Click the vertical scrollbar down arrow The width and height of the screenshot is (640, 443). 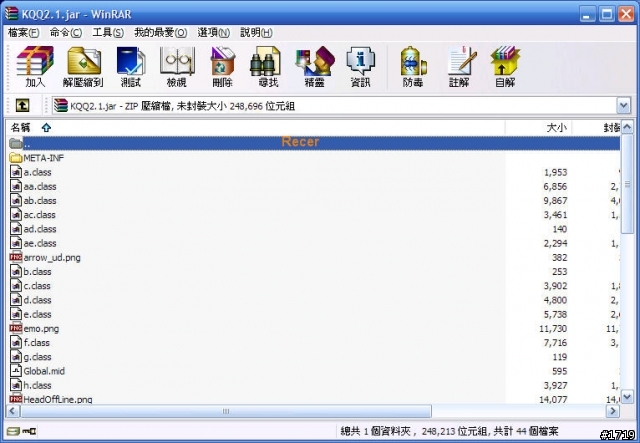627,396
